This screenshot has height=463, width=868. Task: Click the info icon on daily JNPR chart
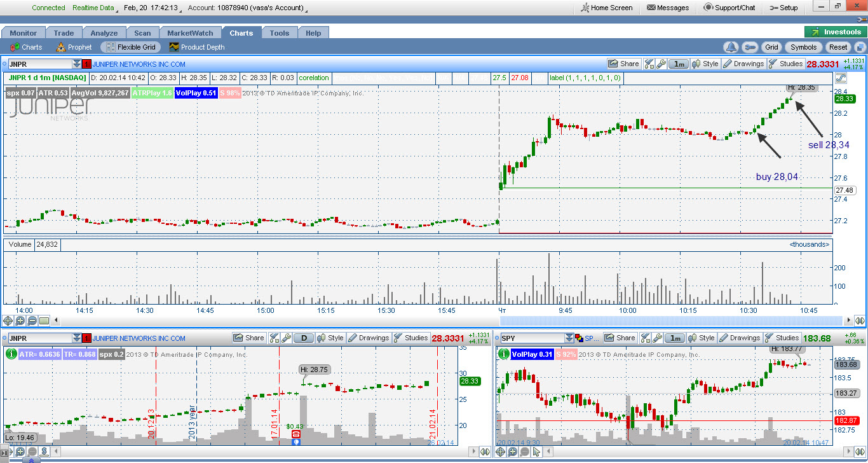[x=10, y=354]
